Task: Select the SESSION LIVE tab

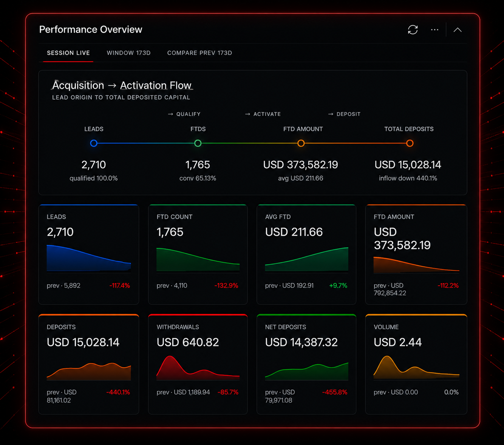Action: click(x=68, y=53)
